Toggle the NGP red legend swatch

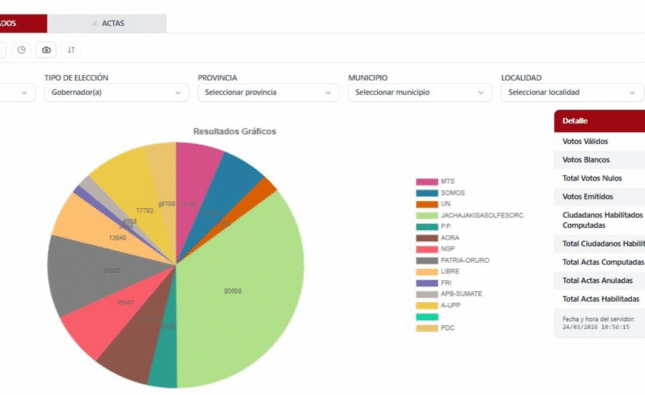(x=427, y=249)
